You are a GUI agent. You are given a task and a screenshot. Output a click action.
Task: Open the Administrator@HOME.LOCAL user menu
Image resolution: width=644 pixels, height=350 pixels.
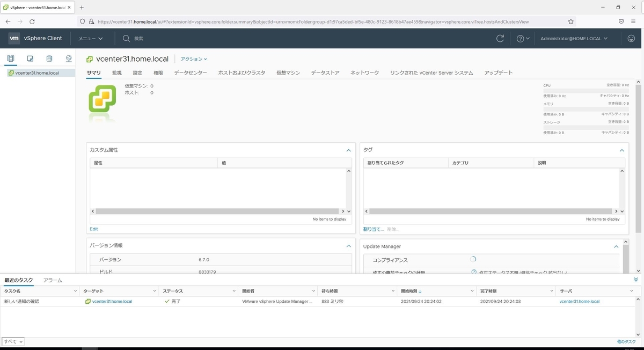(574, 38)
